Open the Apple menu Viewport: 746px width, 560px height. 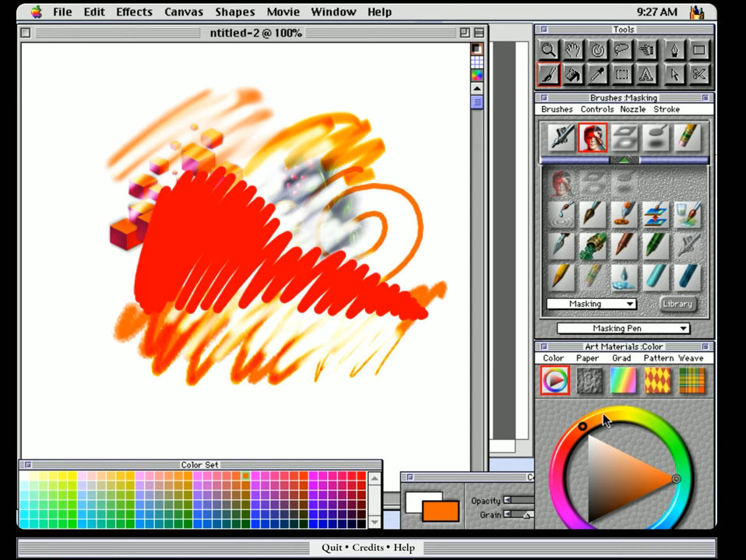tap(37, 12)
